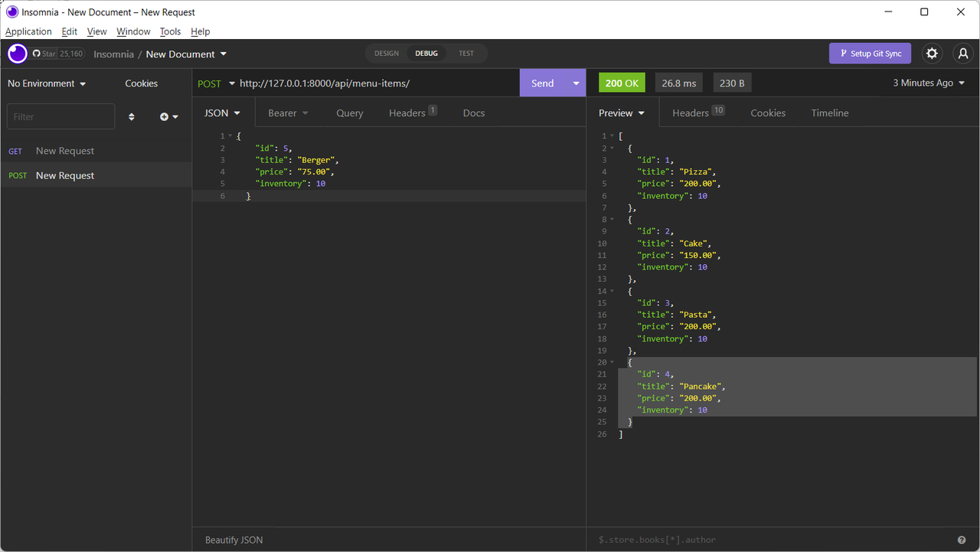Expand the Send button dropdown arrow

point(576,83)
